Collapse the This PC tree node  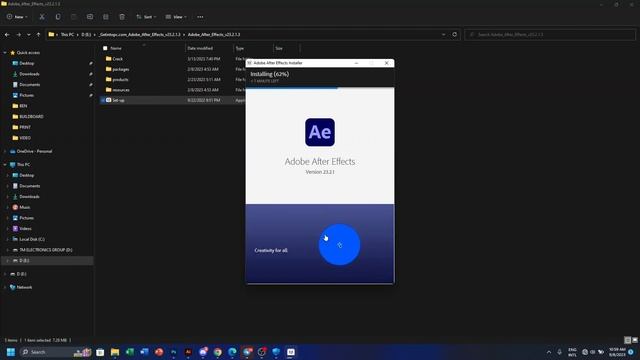click(5, 164)
